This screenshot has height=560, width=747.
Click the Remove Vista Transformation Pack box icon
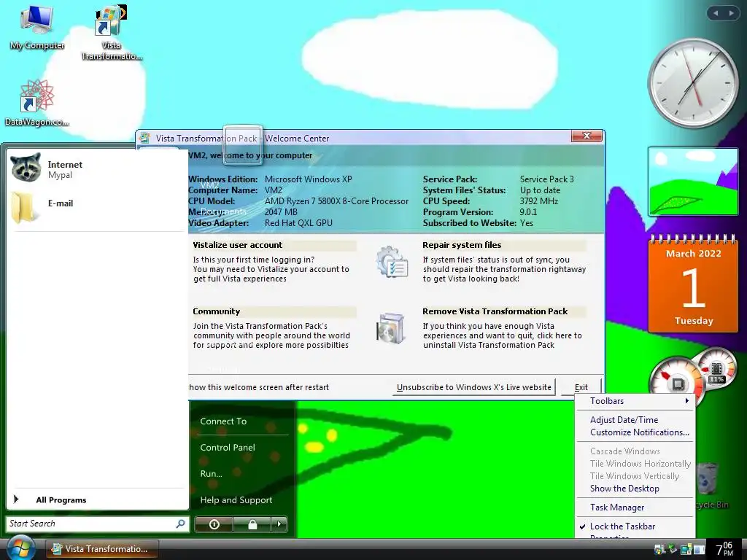392,328
